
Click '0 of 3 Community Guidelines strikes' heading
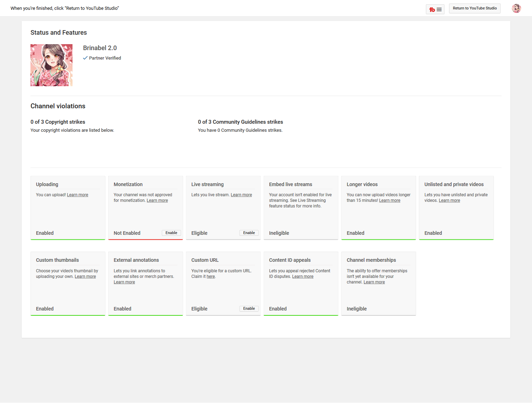[240, 122]
